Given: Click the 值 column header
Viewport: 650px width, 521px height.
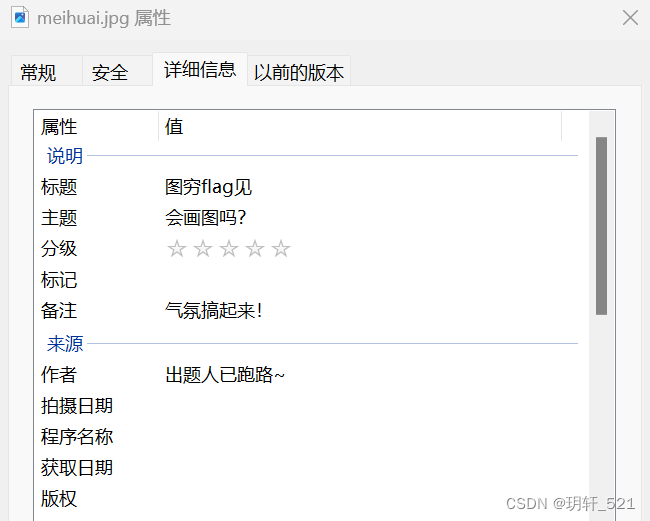Looking at the screenshot, I should pyautogui.click(x=360, y=126).
